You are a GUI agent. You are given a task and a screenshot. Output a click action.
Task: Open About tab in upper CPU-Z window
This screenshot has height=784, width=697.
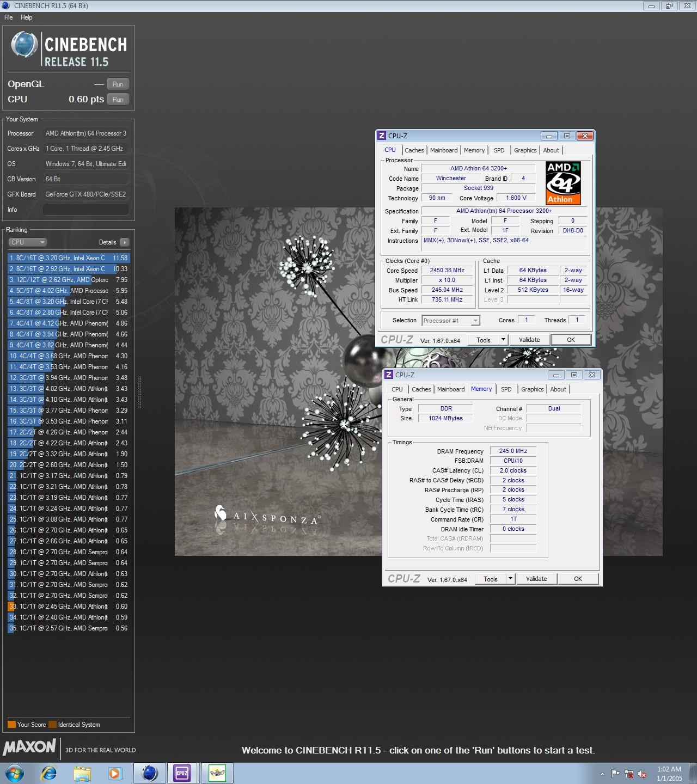point(551,150)
